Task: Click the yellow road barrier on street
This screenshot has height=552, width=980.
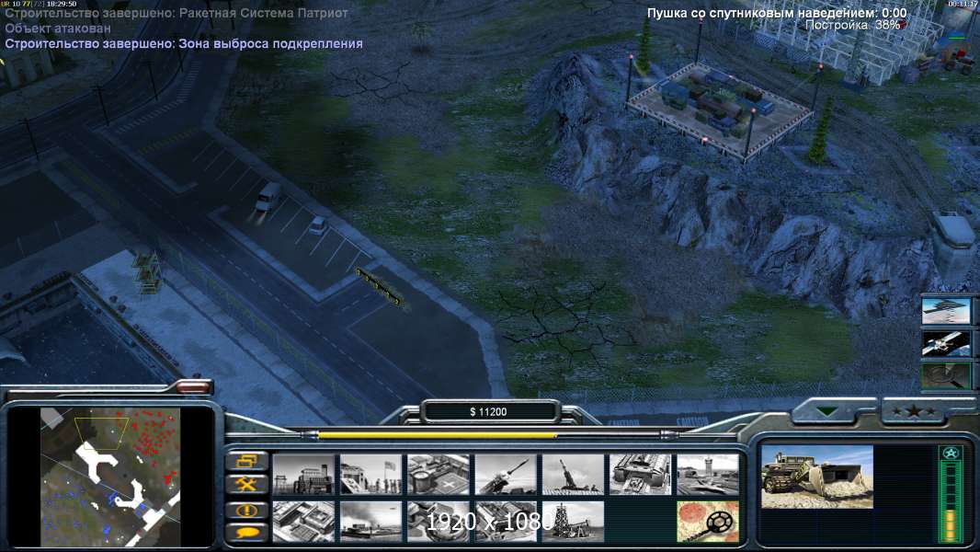Action: [x=379, y=287]
